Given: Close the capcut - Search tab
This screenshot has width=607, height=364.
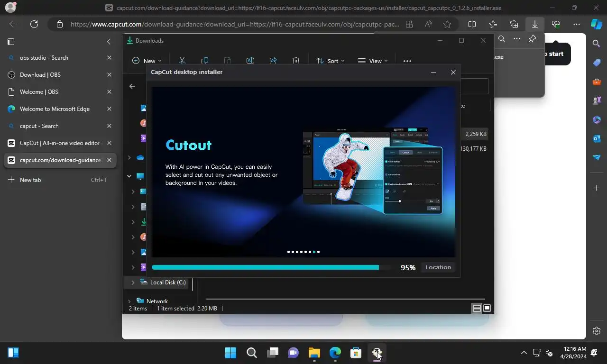Looking at the screenshot, I should (109, 126).
